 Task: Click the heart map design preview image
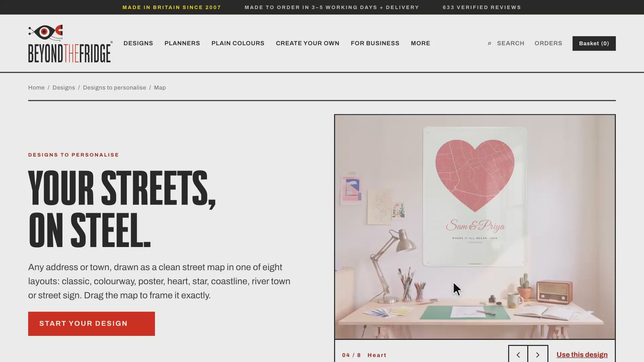[x=475, y=227]
